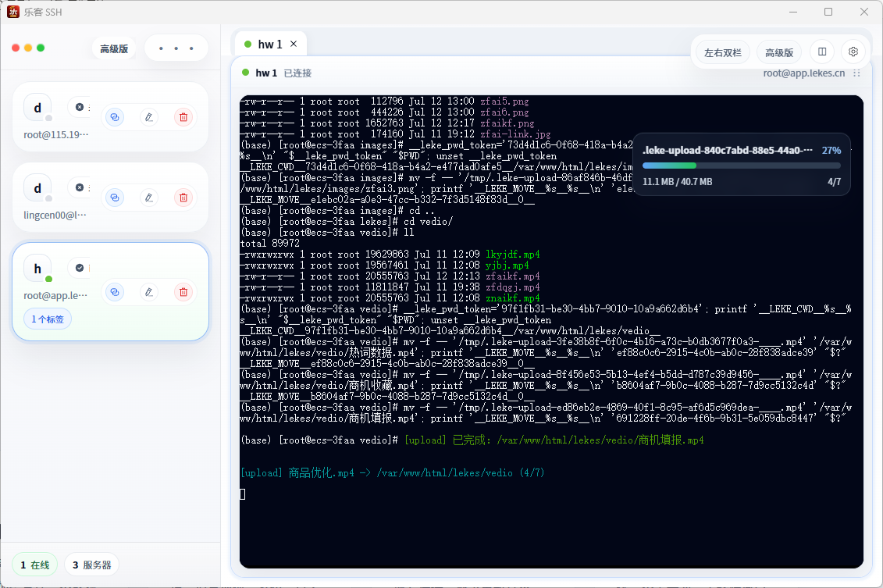Click the yellow traffic-light dot in sidebar
883x588 pixels.
pyautogui.click(x=28, y=48)
